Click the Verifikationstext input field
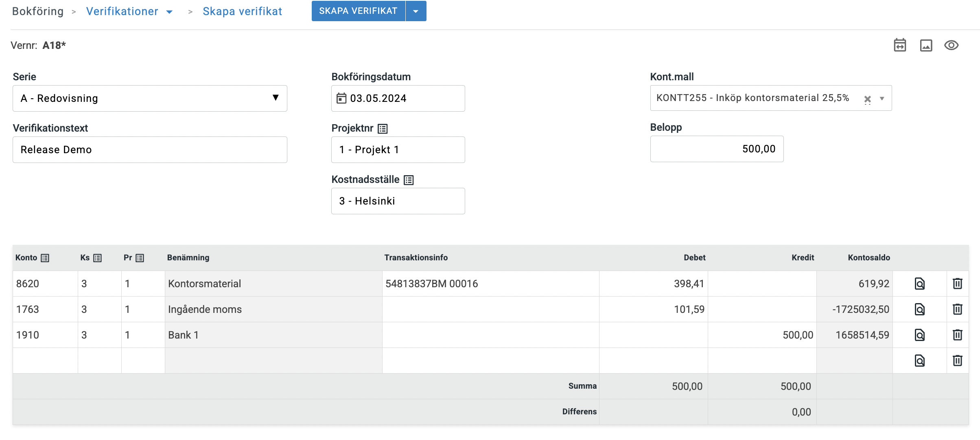 (150, 150)
